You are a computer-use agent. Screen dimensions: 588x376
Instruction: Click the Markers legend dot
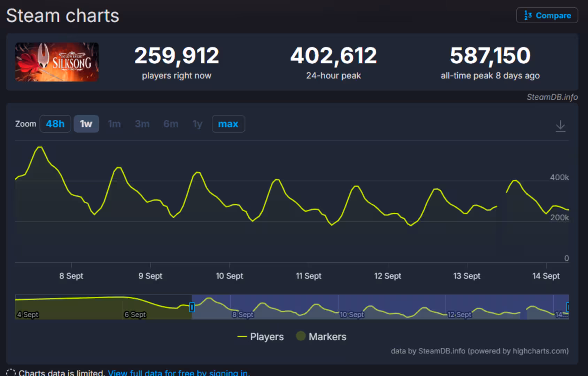[300, 336]
